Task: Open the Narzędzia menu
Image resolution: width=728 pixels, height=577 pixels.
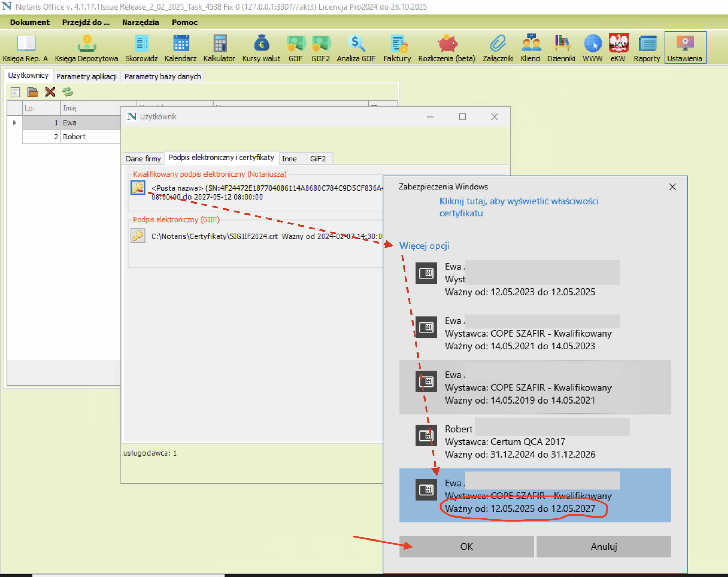Action: pyautogui.click(x=140, y=22)
